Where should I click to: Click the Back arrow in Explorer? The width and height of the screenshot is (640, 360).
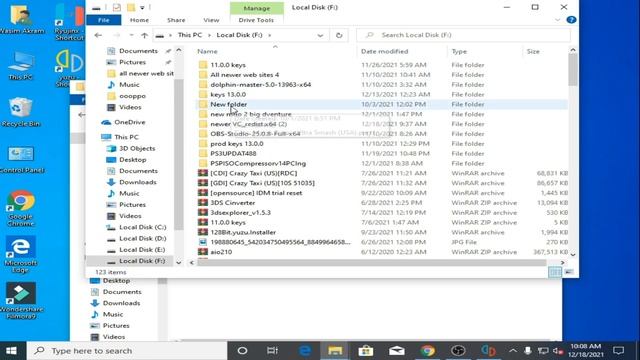tap(98, 35)
